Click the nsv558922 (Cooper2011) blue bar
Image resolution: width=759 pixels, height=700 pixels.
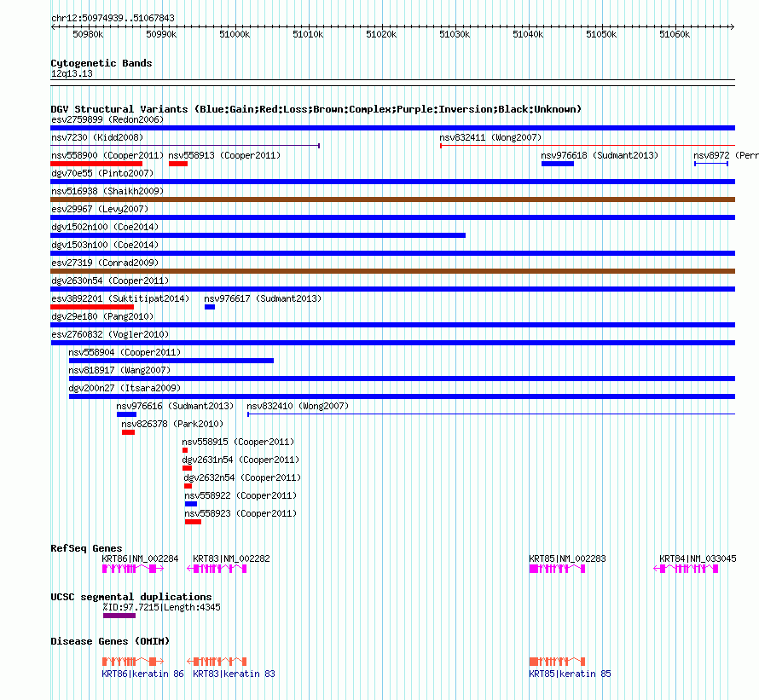191,504
